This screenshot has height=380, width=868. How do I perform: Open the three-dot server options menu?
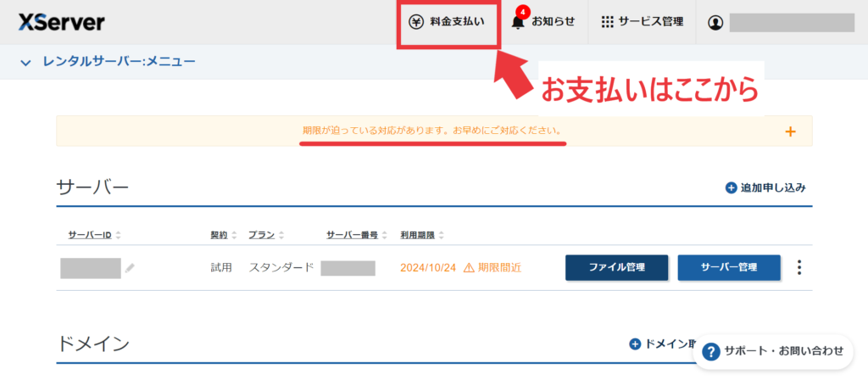(x=798, y=267)
